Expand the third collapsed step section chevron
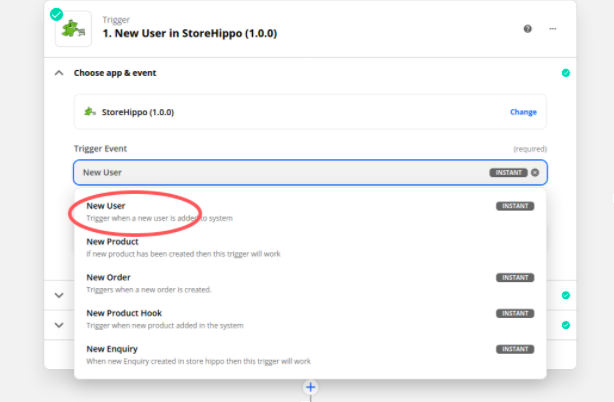This screenshot has height=402, width=614. pos(59,325)
